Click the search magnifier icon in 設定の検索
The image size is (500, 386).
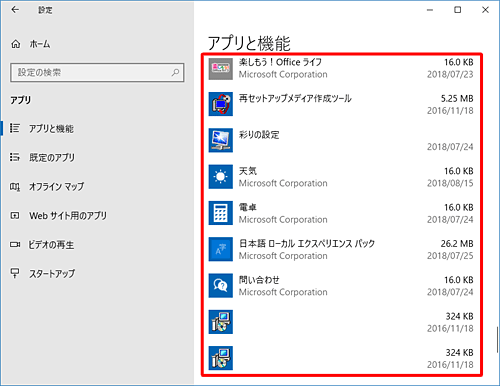[x=175, y=72]
